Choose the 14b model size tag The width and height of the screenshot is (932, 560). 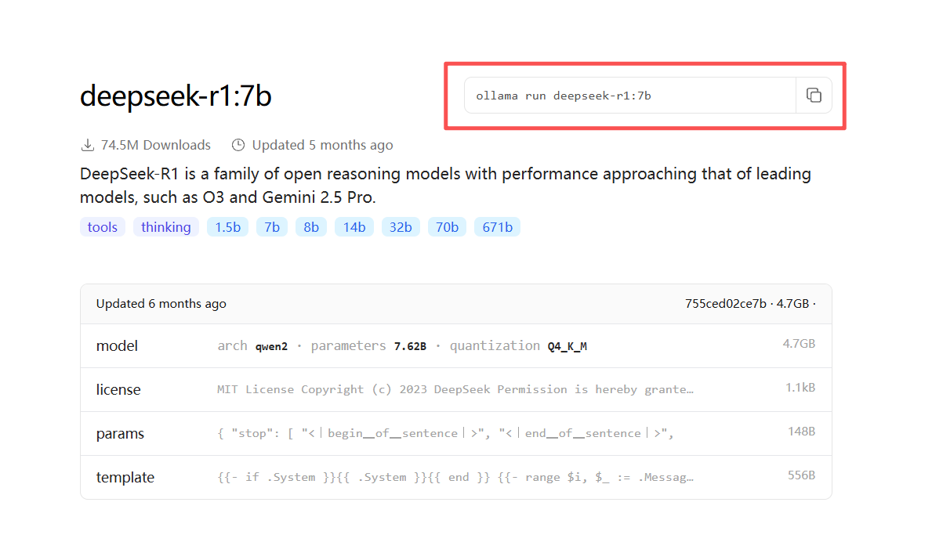pos(354,227)
